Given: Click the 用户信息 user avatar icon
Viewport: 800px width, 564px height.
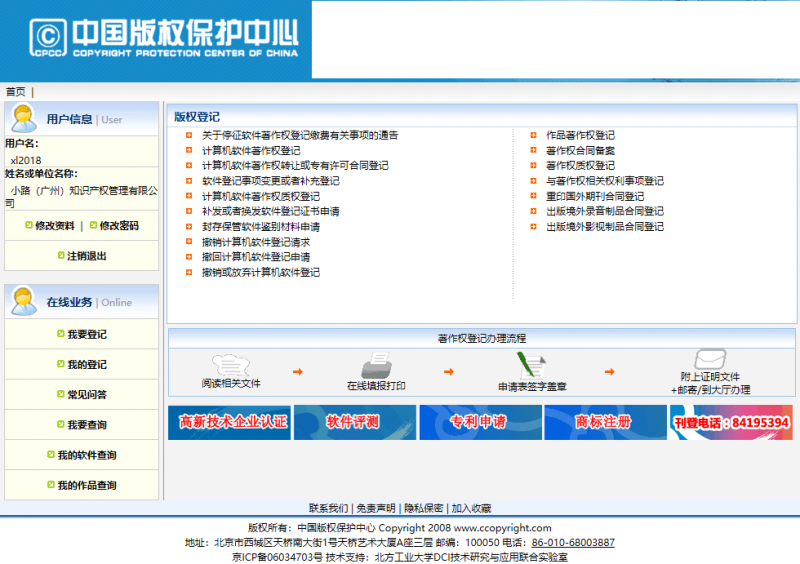Looking at the screenshot, I should click(23, 118).
